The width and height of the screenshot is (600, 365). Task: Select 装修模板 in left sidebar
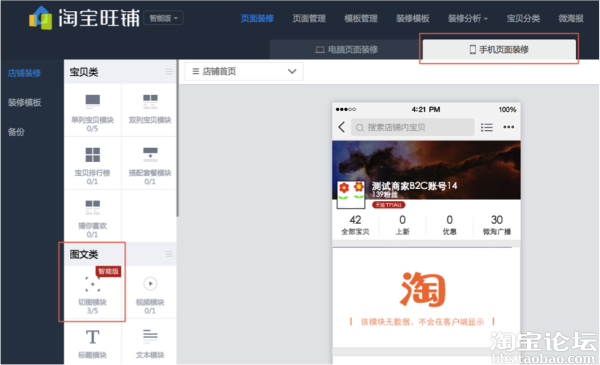click(24, 102)
